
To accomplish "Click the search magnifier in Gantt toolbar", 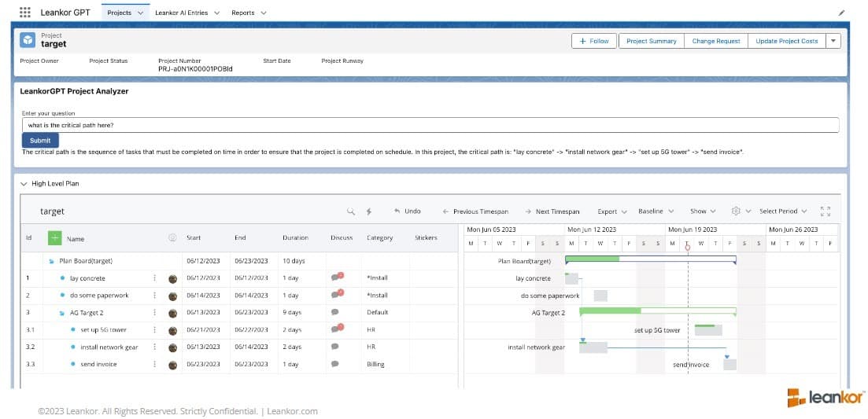I will click(x=350, y=211).
